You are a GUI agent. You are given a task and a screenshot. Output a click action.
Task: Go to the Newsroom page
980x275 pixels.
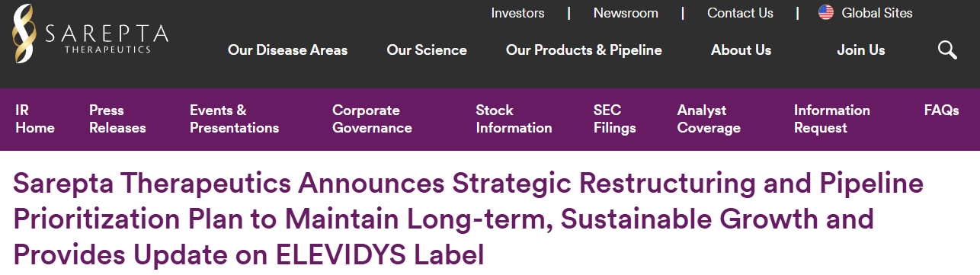(x=626, y=13)
